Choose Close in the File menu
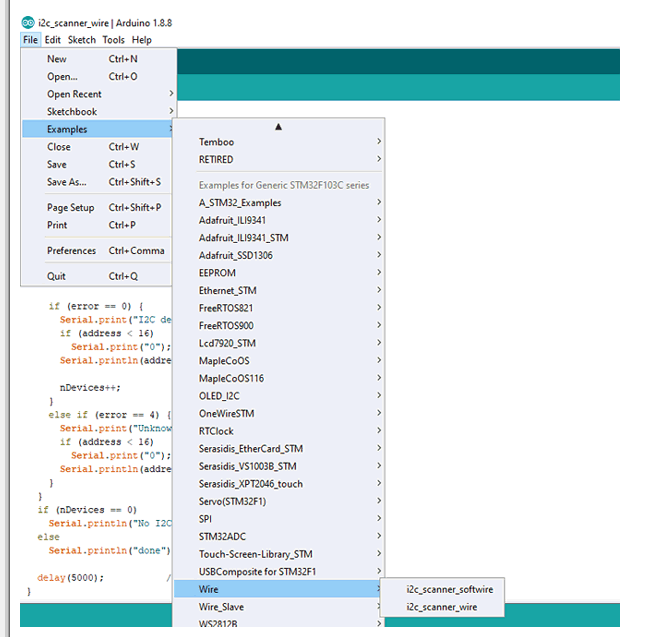Image resolution: width=653 pixels, height=637 pixels. pos(97,147)
